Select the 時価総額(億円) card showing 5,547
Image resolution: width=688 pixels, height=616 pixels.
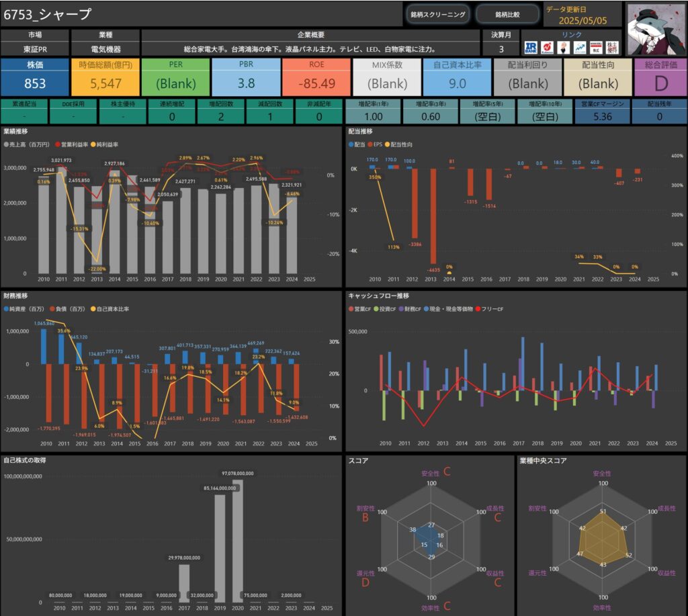coord(105,77)
